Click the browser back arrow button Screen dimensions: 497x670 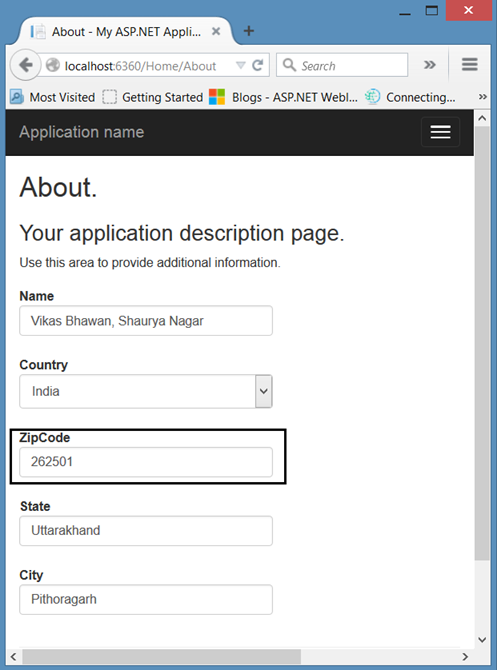click(x=25, y=65)
